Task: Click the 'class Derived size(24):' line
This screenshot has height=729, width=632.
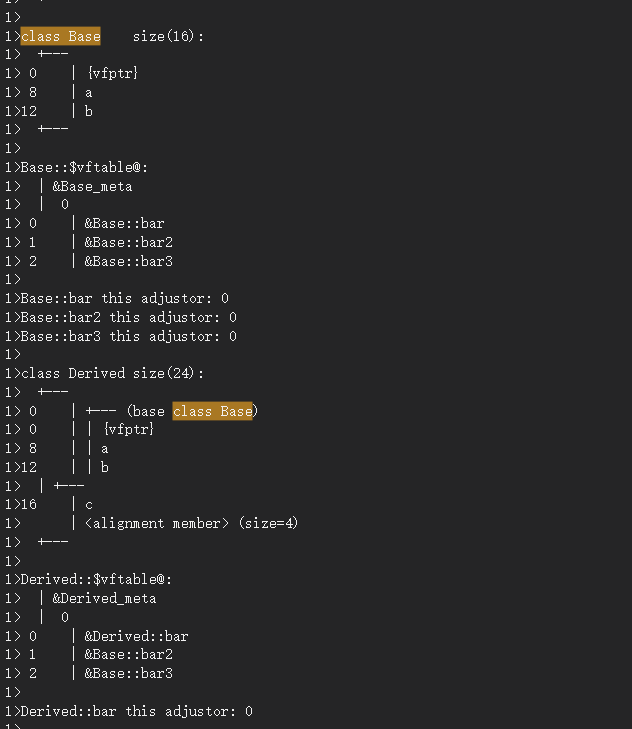Action: [x=112, y=373]
